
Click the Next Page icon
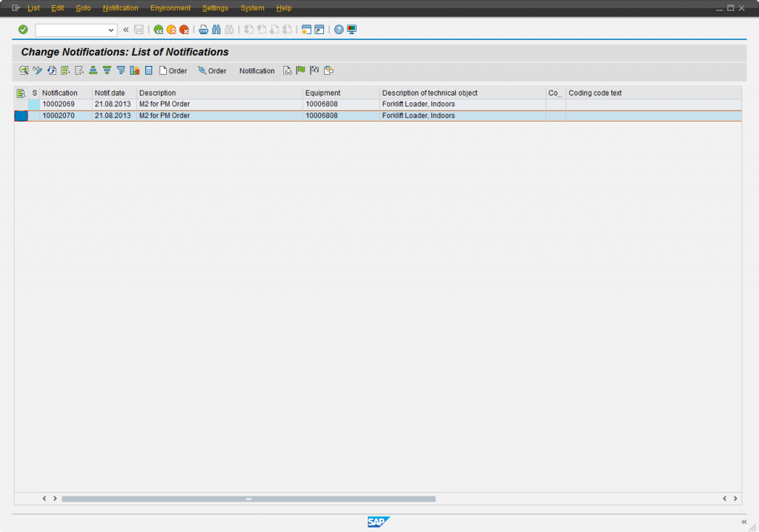[x=274, y=30]
